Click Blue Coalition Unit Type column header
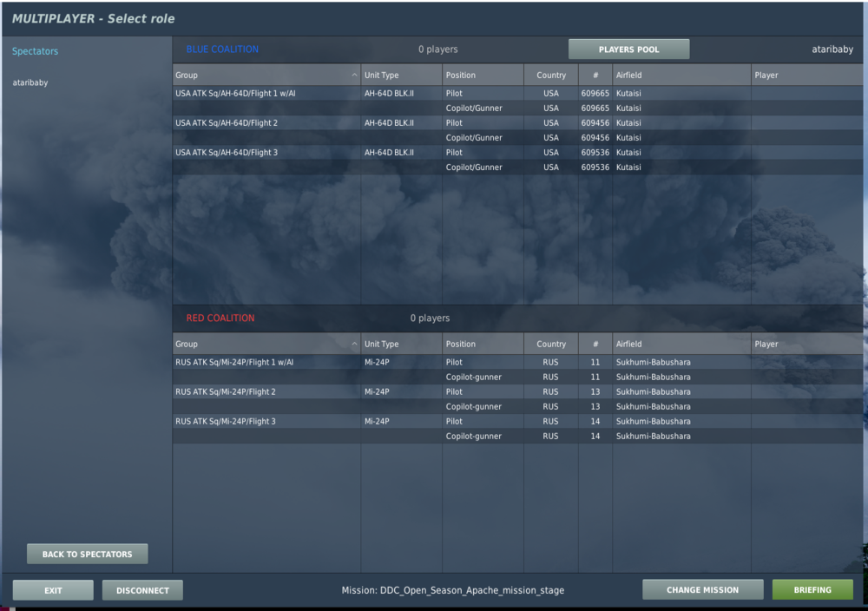The height and width of the screenshot is (611, 868). click(401, 75)
